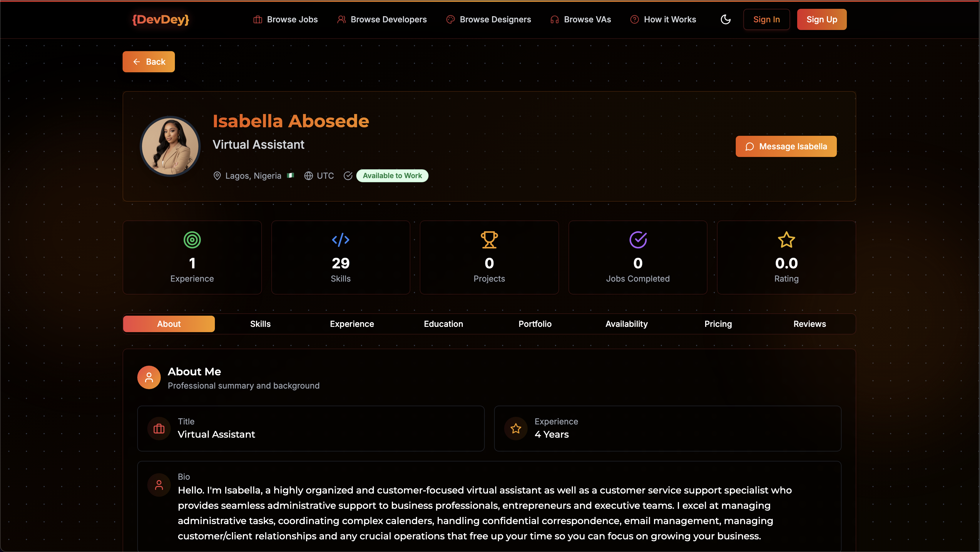View the Reviews tab
This screenshot has width=980, height=552.
809,324
